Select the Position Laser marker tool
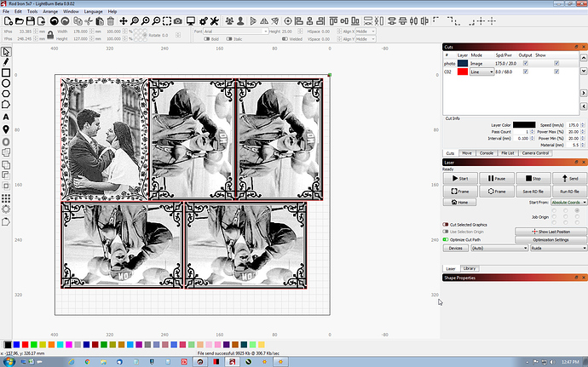 point(6,129)
